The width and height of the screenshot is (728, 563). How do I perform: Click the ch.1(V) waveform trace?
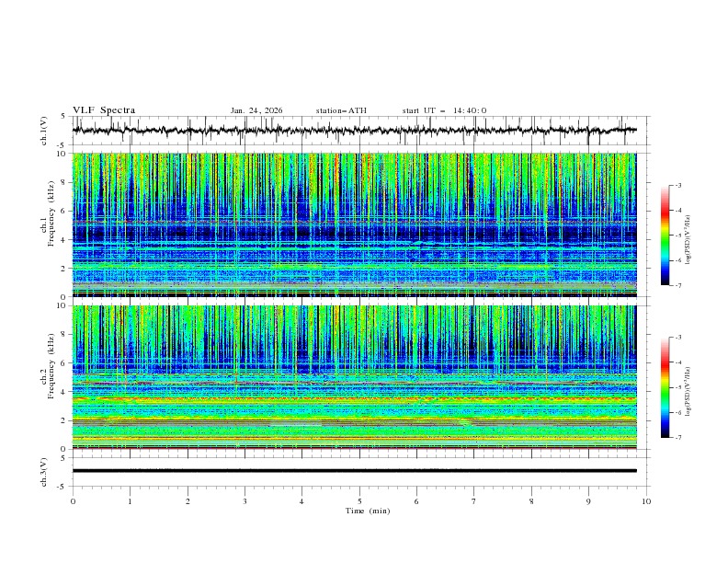point(354,131)
